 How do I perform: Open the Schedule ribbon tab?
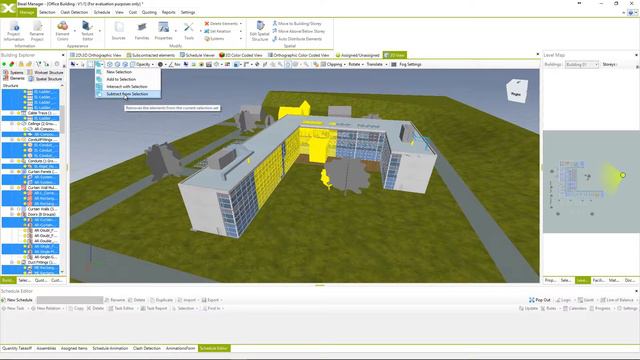(102, 12)
